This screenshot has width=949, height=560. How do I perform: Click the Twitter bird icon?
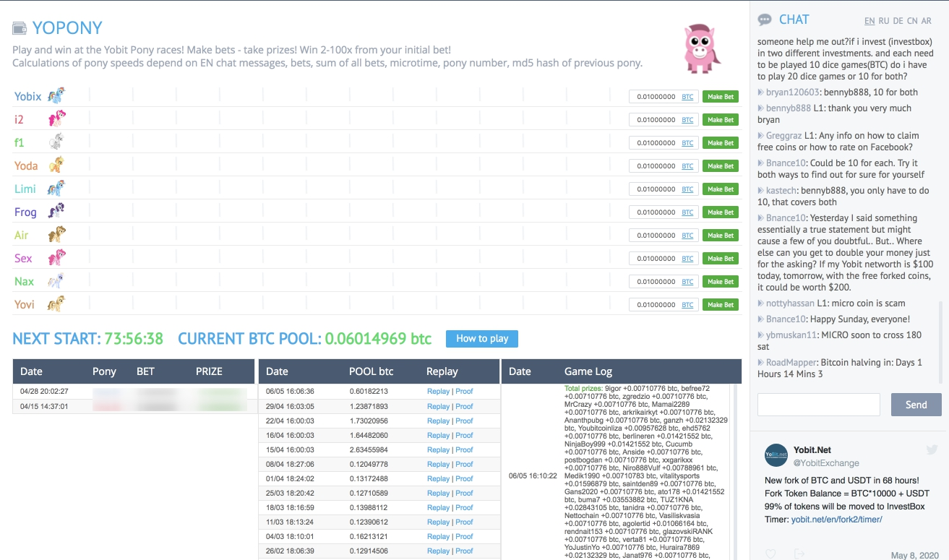[x=932, y=449]
